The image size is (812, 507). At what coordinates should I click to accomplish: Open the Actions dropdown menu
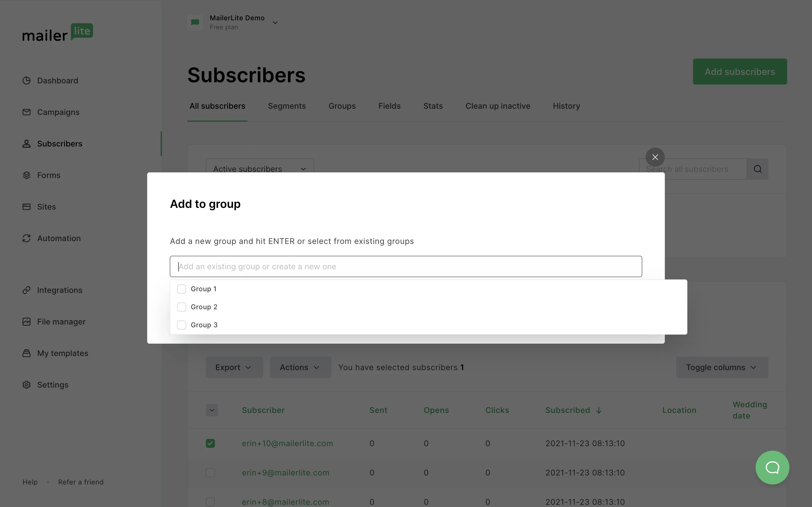tap(300, 367)
